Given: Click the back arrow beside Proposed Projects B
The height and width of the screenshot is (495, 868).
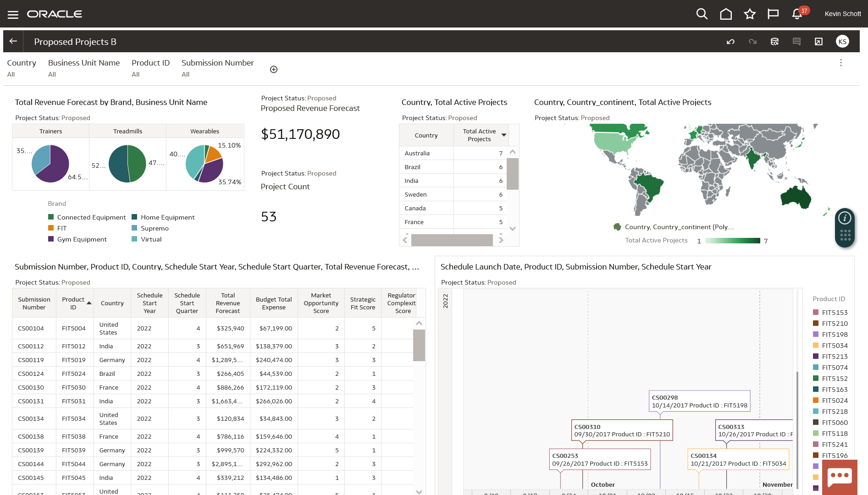Looking at the screenshot, I should pyautogui.click(x=13, y=41).
